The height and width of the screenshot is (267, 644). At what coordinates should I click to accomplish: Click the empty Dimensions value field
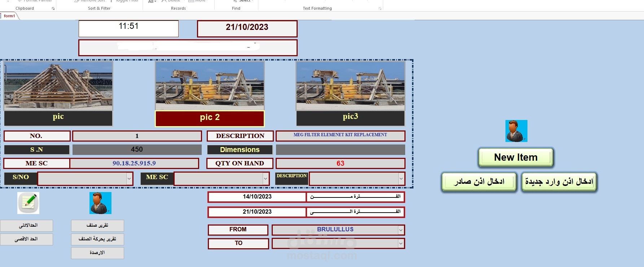pos(340,150)
